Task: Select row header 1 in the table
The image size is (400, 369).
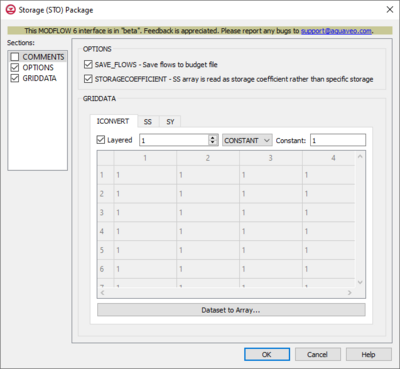Action: (x=105, y=175)
